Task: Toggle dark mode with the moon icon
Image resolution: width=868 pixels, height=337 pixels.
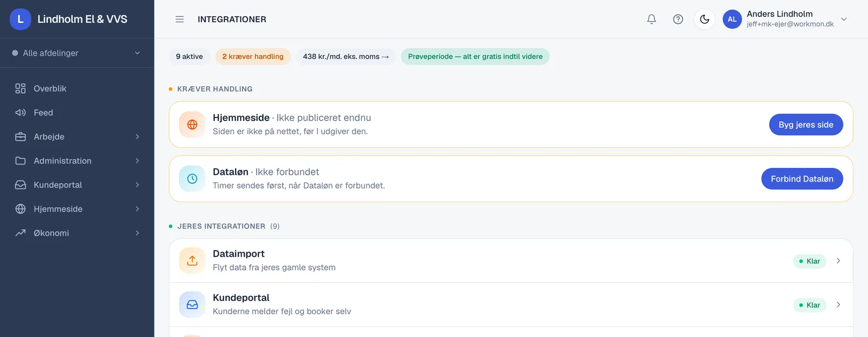Action: 705,19
